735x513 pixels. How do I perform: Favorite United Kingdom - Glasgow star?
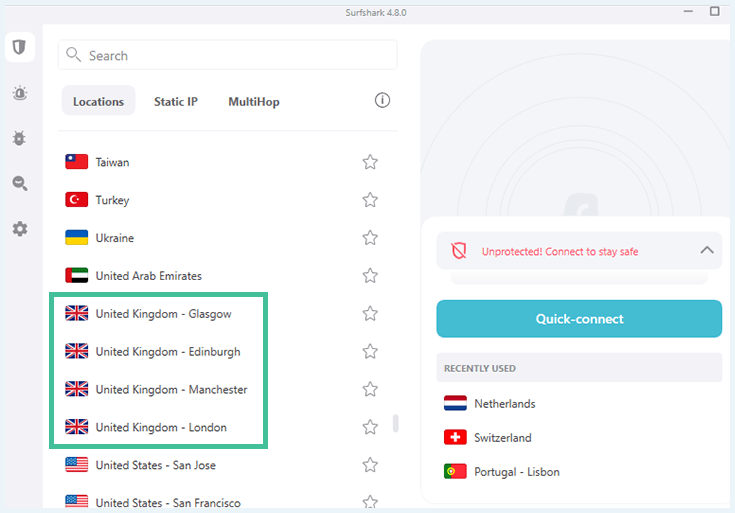click(x=370, y=314)
